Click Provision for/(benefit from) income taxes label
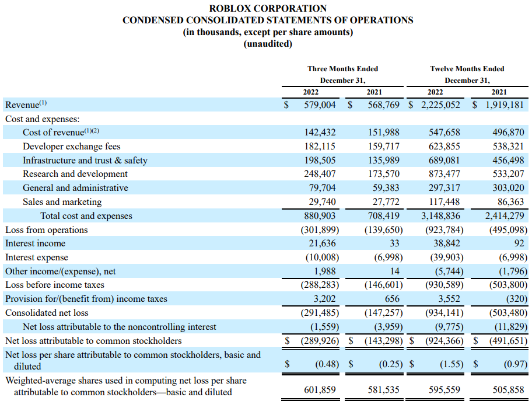532x404 pixels. tap(86, 299)
